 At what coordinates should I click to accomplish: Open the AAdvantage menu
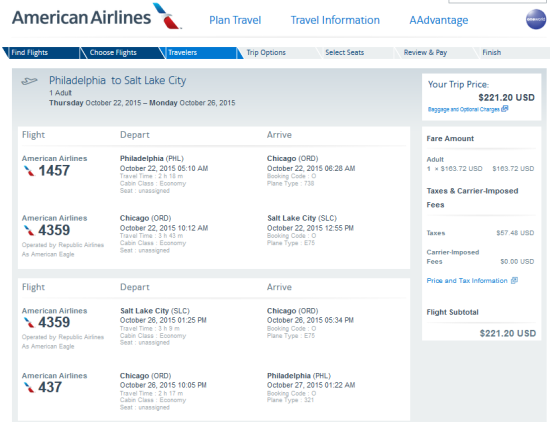[438, 20]
